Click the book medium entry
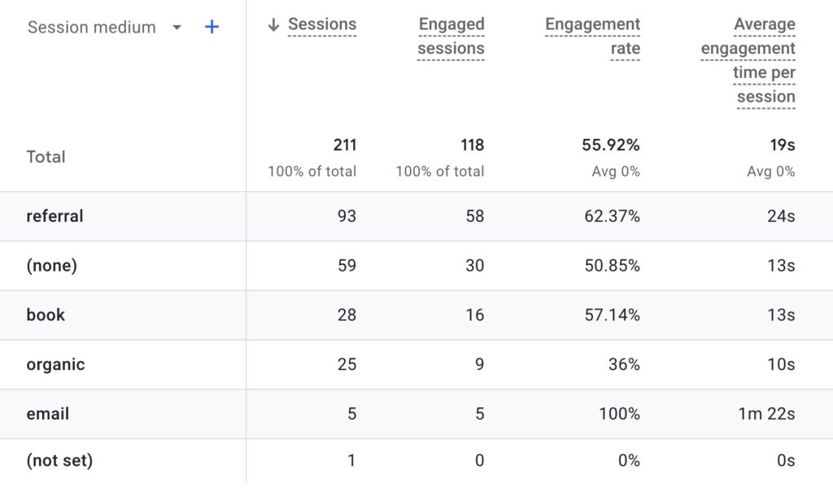The height and width of the screenshot is (504, 833). tap(46, 315)
